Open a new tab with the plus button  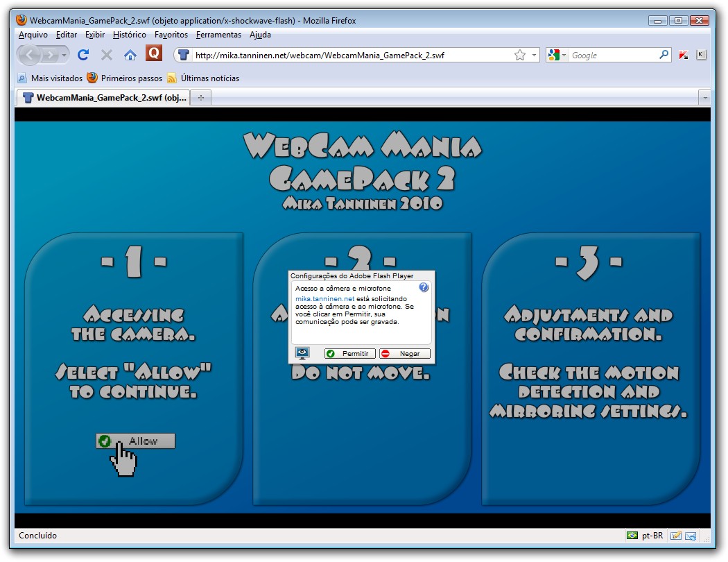pyautogui.click(x=201, y=98)
